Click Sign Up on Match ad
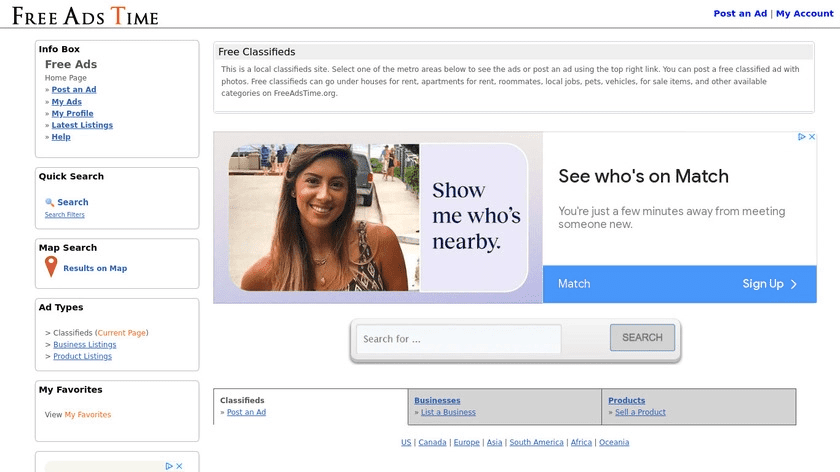 click(x=769, y=284)
